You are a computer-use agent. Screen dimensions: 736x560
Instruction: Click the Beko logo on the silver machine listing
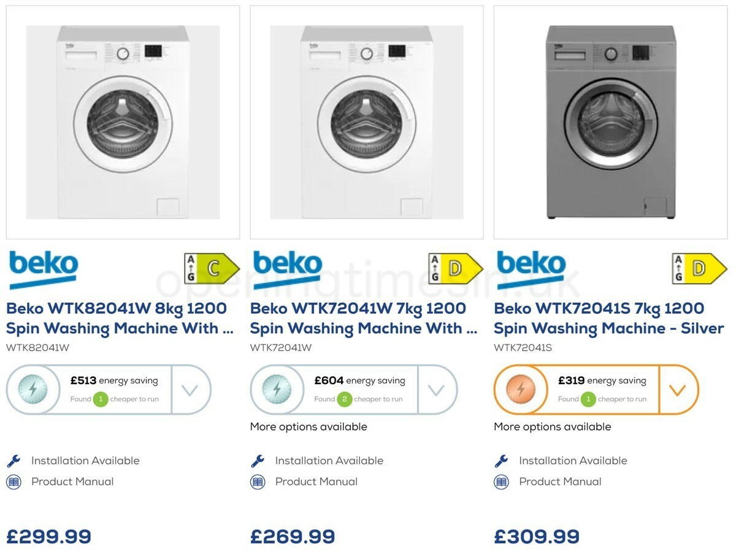click(529, 266)
